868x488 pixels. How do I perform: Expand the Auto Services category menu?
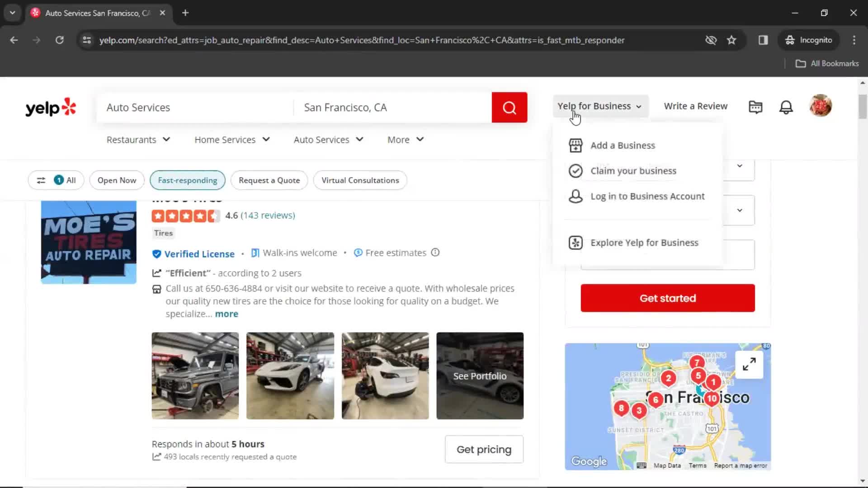pos(329,140)
